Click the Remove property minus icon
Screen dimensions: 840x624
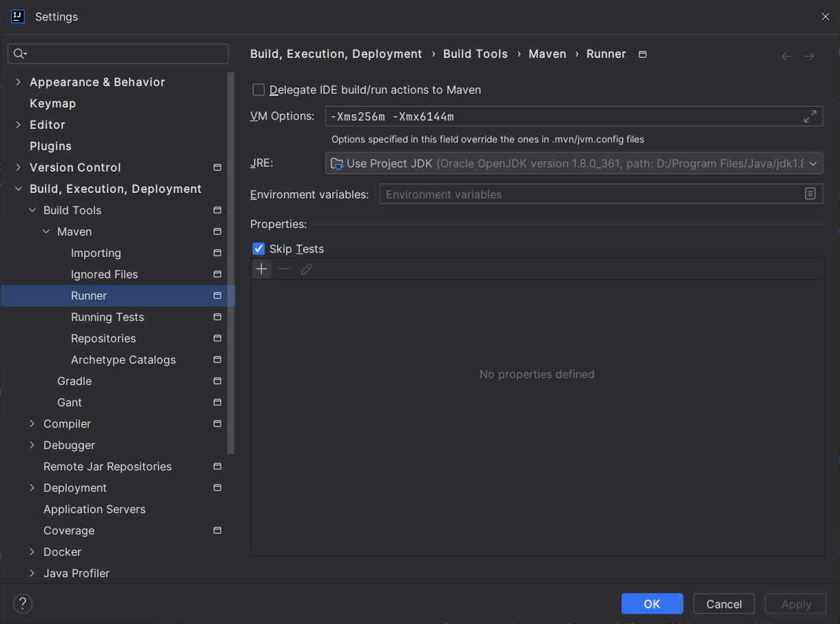284,269
